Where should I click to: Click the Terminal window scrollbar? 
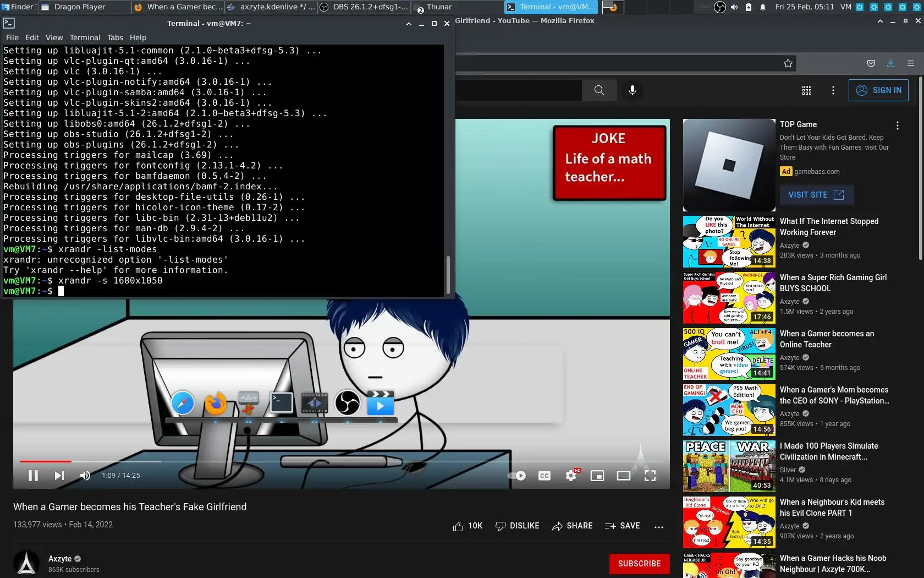pos(448,274)
